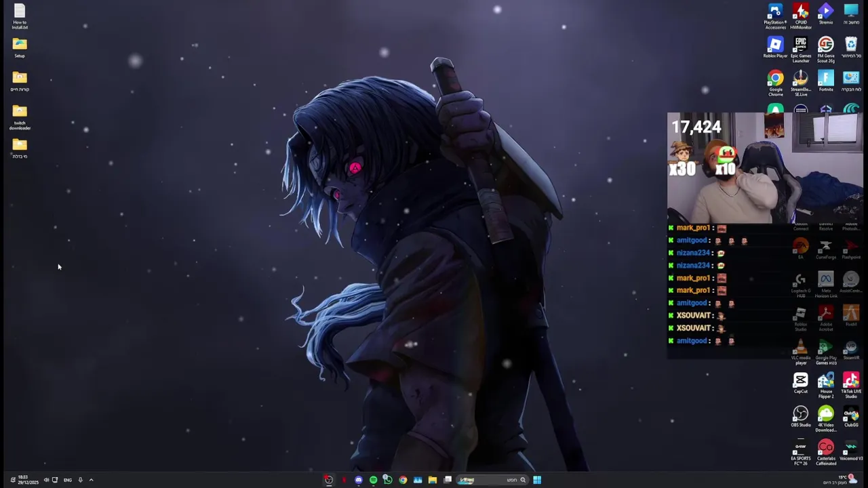Click the 17,424 counter text
Viewport: 868px width, 488px height.
click(x=696, y=127)
